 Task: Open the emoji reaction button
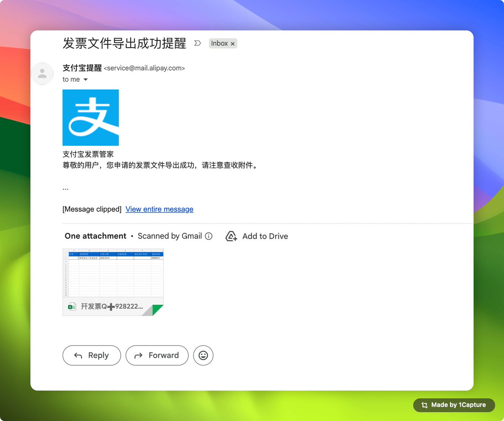[203, 356]
